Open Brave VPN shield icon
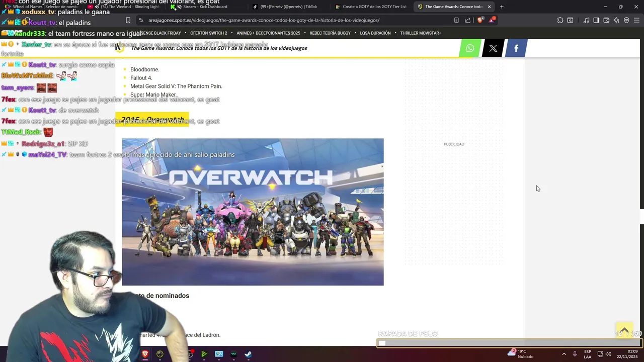The height and width of the screenshot is (362, 644). [x=626, y=20]
